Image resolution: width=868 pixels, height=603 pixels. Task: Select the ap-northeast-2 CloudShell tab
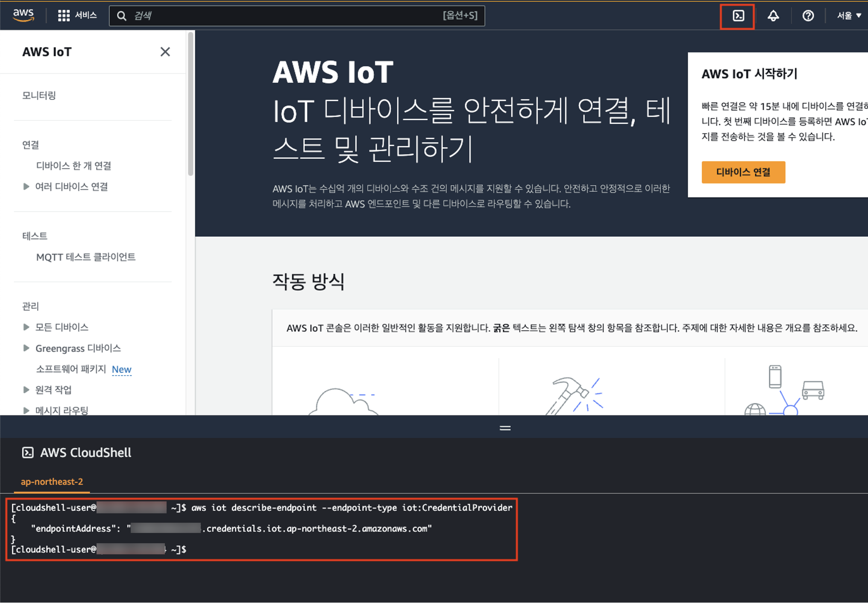pyautogui.click(x=52, y=482)
